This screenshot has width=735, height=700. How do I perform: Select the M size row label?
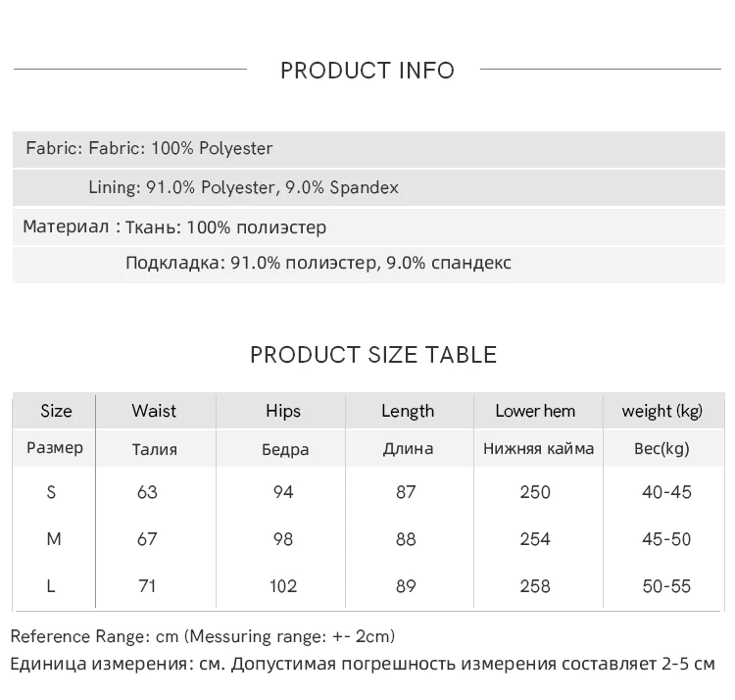(x=54, y=539)
